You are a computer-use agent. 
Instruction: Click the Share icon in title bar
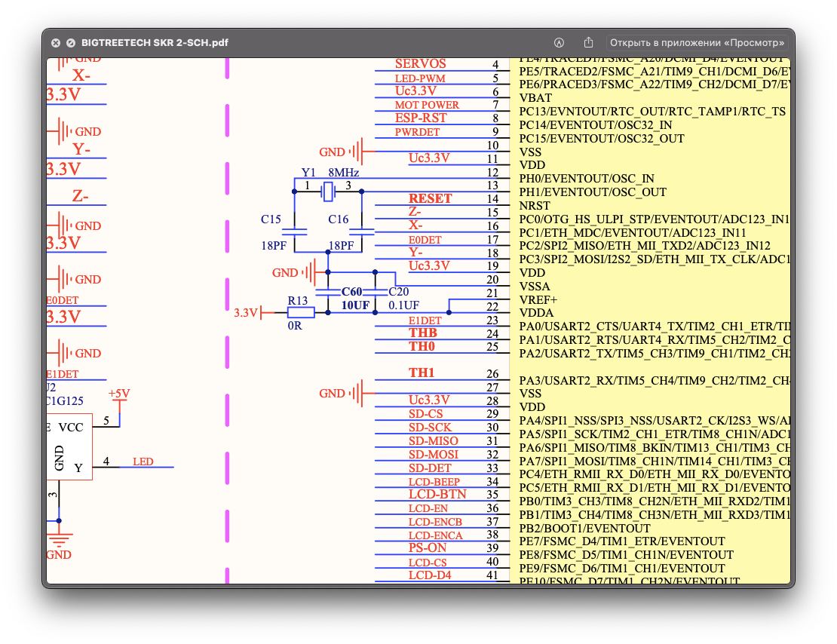(x=589, y=43)
